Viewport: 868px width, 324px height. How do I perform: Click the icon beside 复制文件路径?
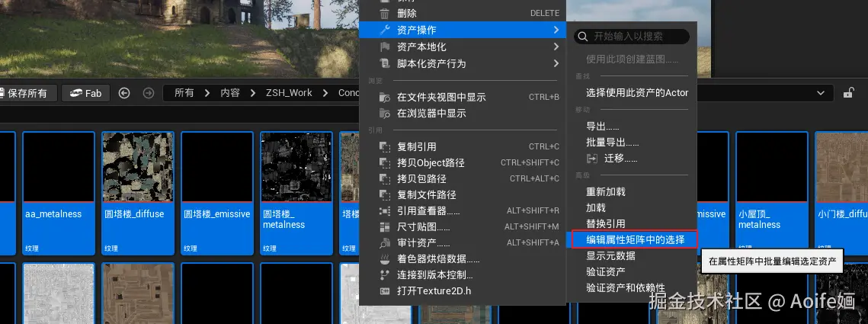(x=384, y=195)
